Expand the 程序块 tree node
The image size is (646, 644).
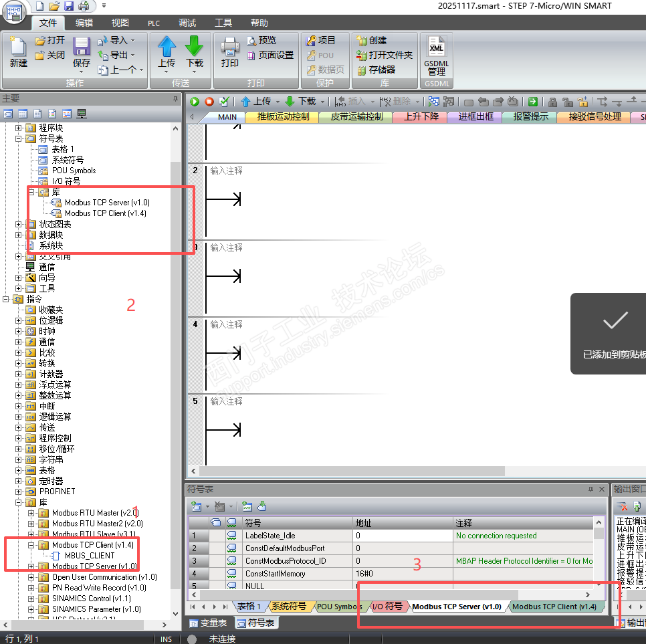coord(18,128)
